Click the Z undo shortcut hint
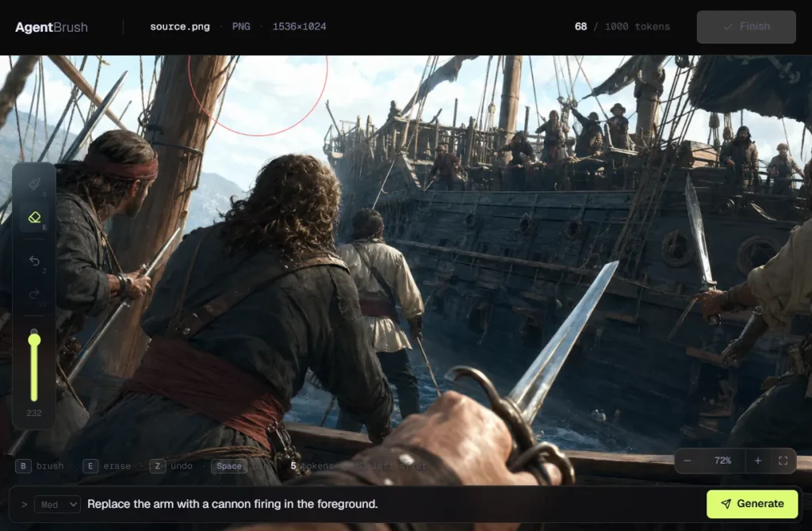 (x=171, y=466)
